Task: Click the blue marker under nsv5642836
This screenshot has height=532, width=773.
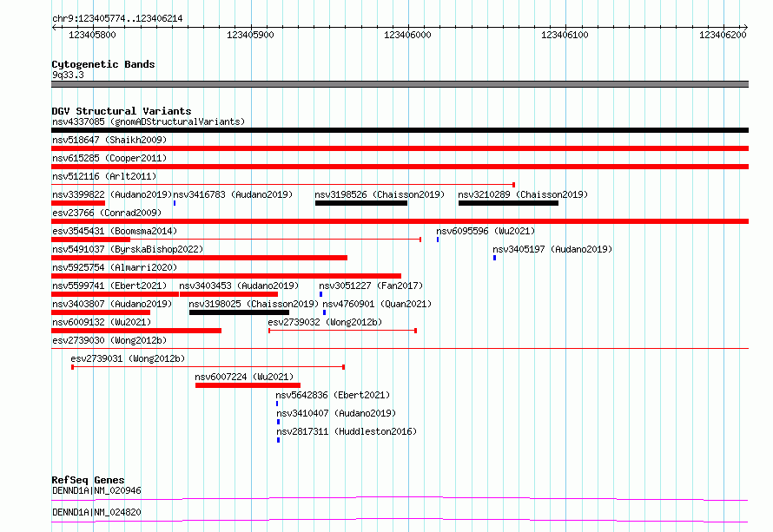Action: 277,404
